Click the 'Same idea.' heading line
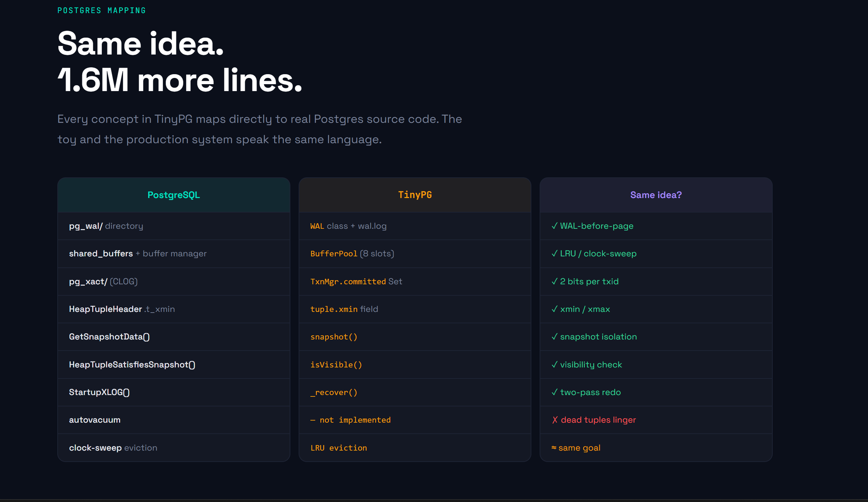 click(141, 44)
